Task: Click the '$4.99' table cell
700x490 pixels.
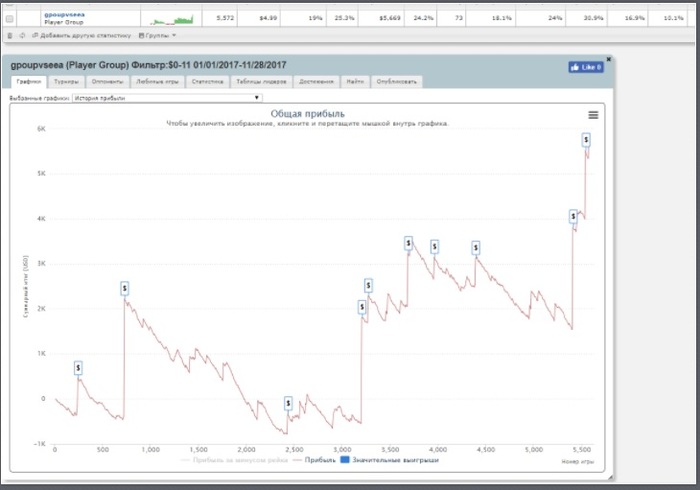Action: click(258, 18)
